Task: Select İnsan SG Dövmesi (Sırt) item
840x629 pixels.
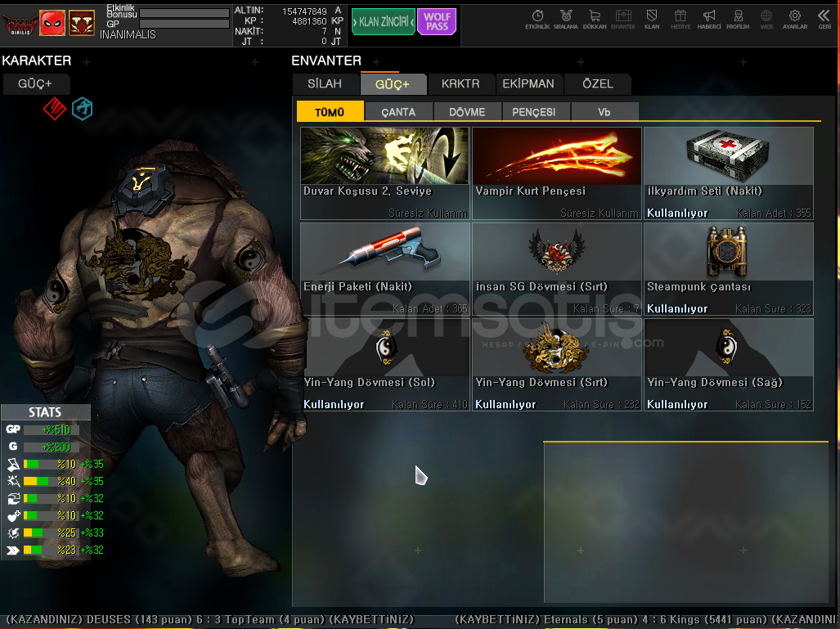Action: pyautogui.click(x=557, y=269)
